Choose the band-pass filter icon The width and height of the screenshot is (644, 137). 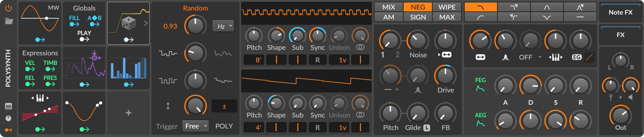coord(547,7)
